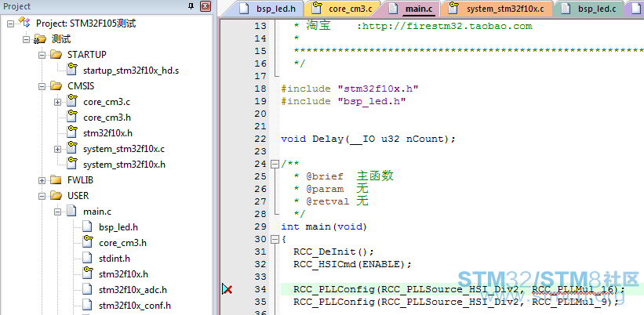Click int main(void) on line 29
Viewport: 644px width, 315px height.
tap(324, 226)
